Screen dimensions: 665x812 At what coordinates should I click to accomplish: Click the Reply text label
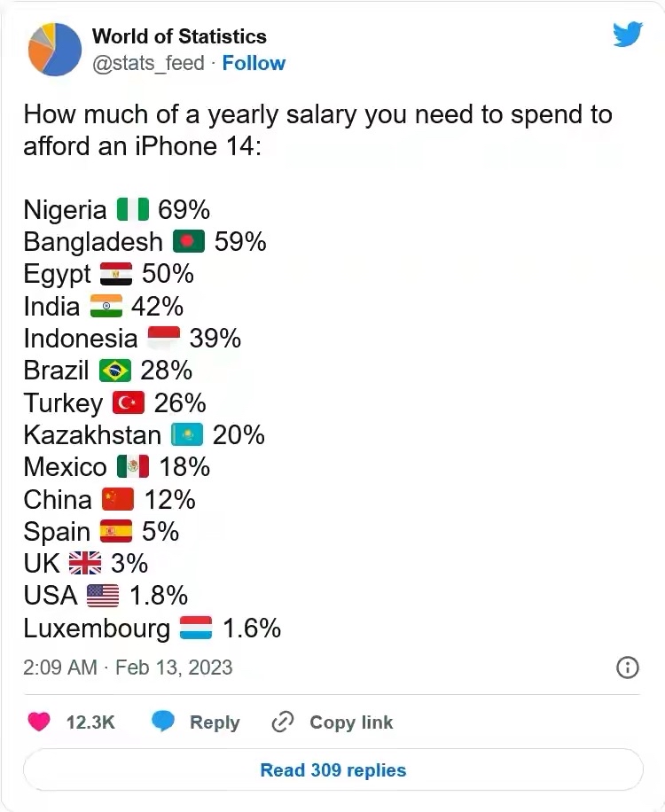coord(215,722)
